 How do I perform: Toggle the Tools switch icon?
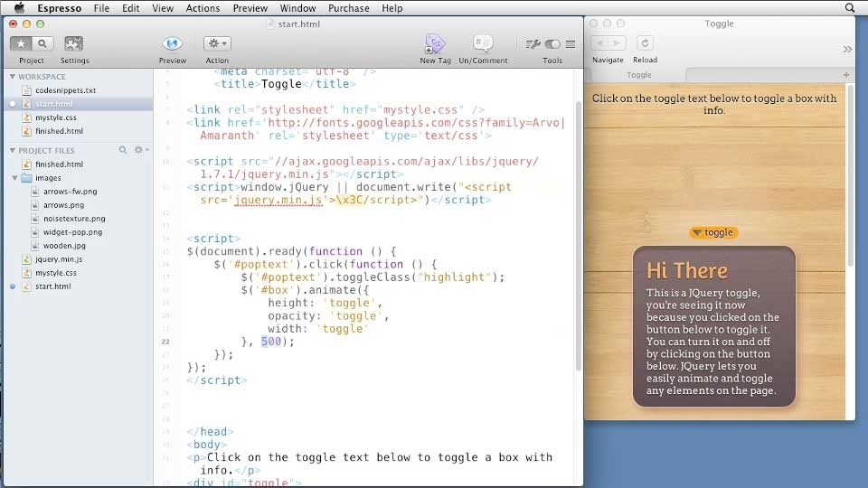click(552, 43)
